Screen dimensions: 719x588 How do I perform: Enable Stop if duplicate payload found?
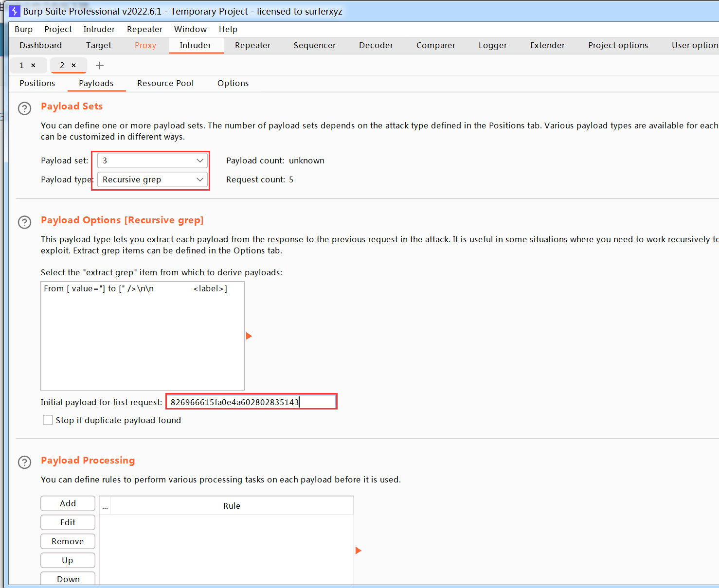coord(48,420)
